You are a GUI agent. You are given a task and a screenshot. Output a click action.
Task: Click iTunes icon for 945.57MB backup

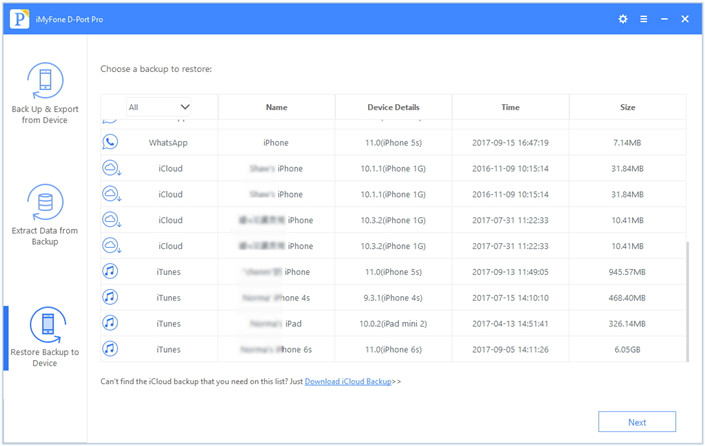pos(110,271)
